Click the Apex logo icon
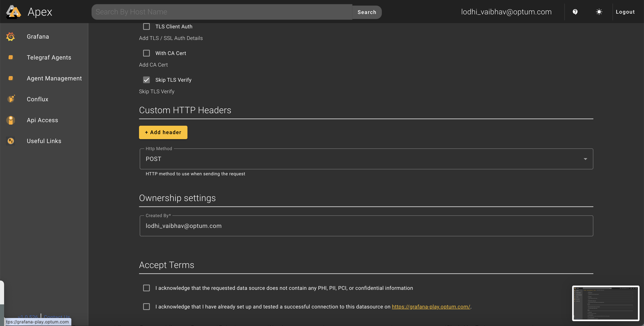This screenshot has height=326, width=644. point(13,12)
